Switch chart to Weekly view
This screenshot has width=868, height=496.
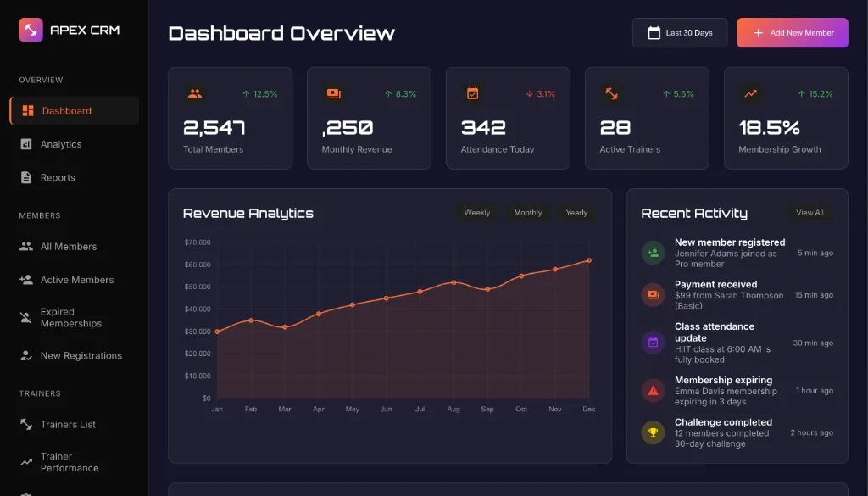coord(476,213)
